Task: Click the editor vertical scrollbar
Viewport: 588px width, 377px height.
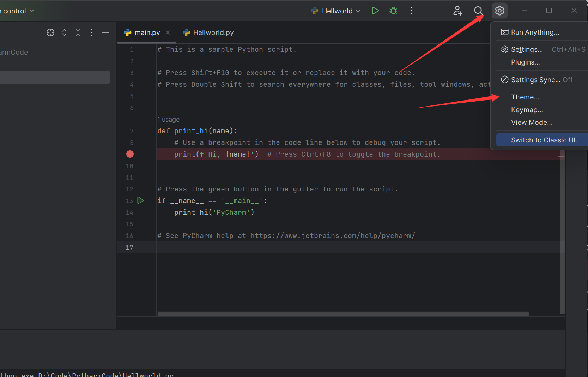Action: 563,233
